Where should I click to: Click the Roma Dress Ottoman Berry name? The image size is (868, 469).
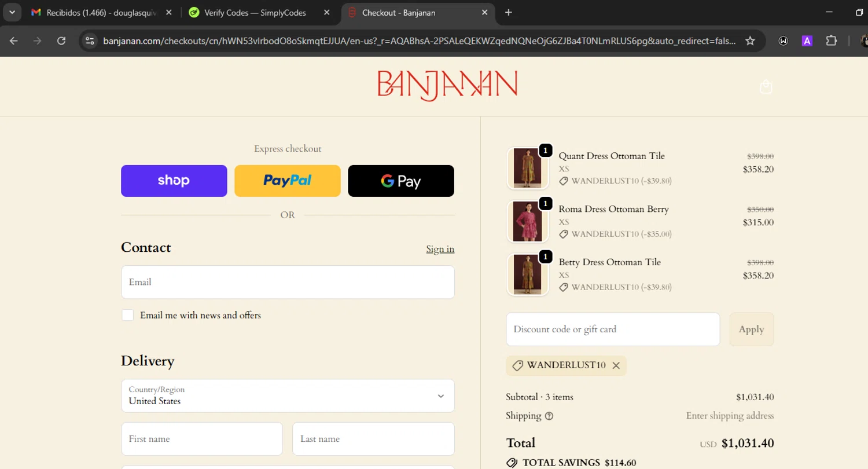pos(613,209)
